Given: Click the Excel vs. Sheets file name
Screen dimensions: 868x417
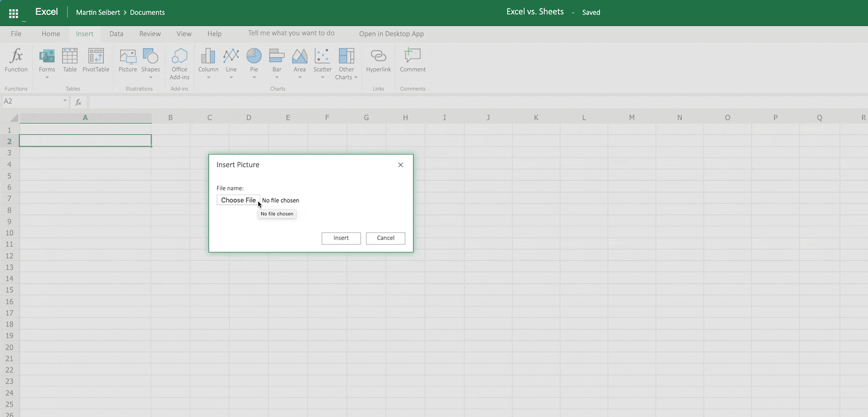Looking at the screenshot, I should tap(535, 12).
